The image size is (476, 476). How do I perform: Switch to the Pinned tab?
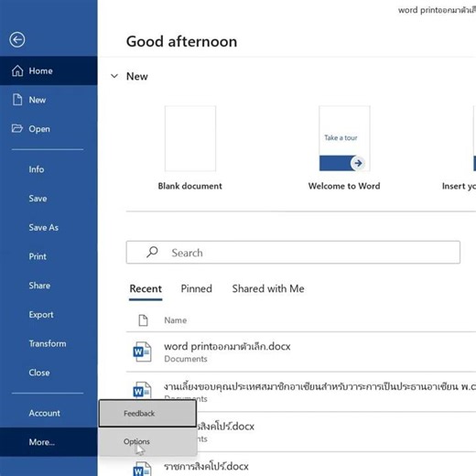pyautogui.click(x=196, y=288)
